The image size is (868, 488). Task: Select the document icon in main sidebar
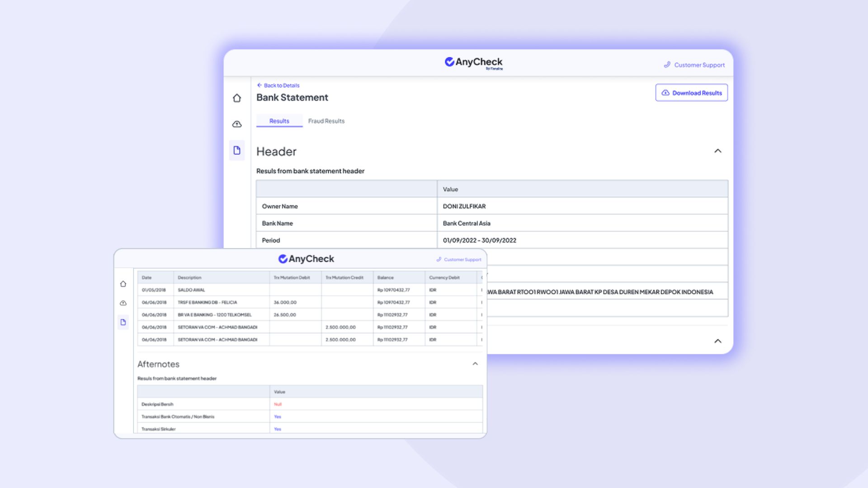click(x=236, y=150)
